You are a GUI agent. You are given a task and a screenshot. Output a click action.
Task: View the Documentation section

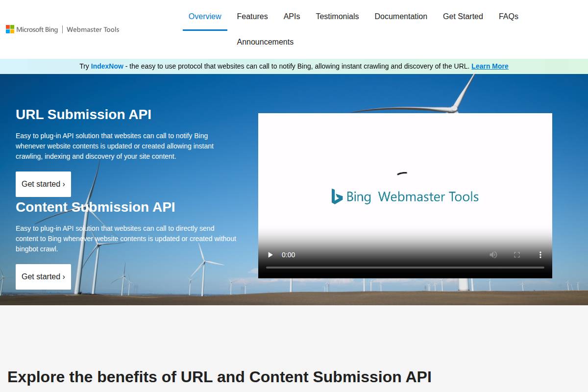coord(401,16)
